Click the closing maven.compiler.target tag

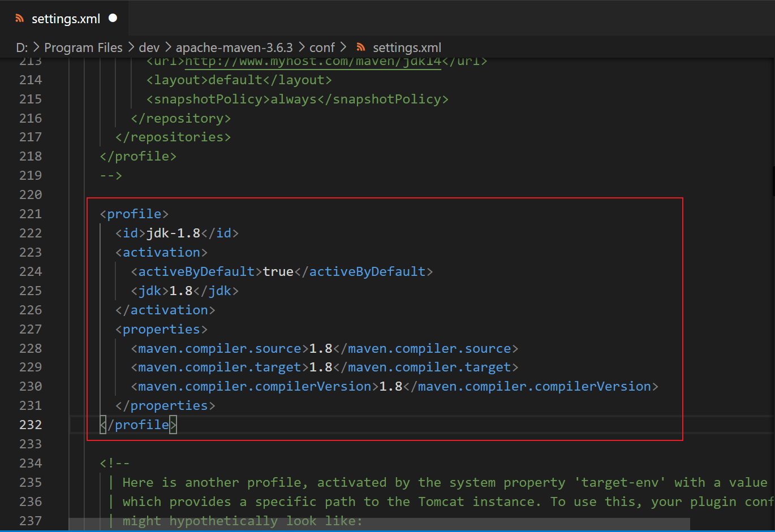coord(425,367)
